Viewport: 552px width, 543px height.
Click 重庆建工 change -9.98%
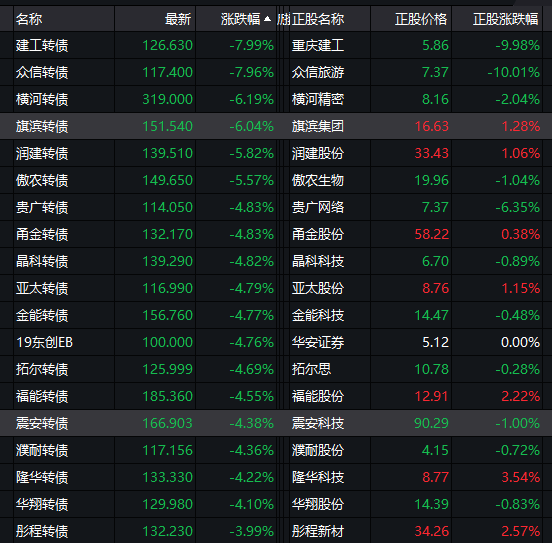[x=518, y=45]
